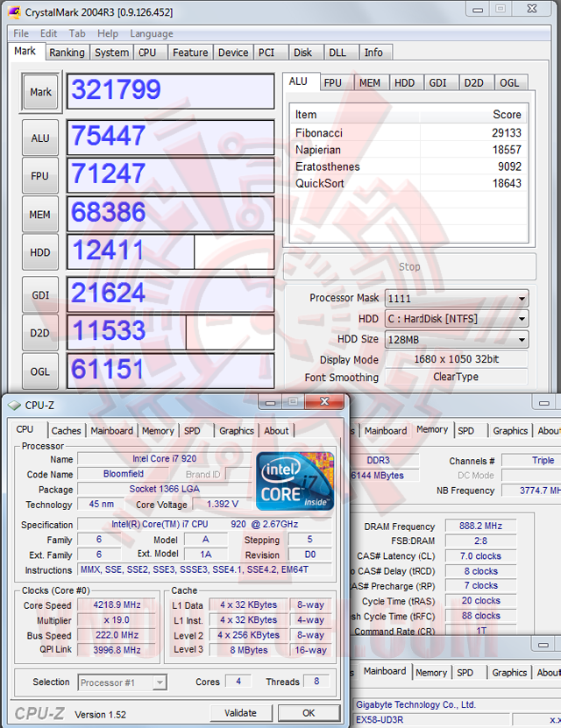The height and width of the screenshot is (728, 561).
Task: Select the Napierian score row
Action: pos(408,150)
